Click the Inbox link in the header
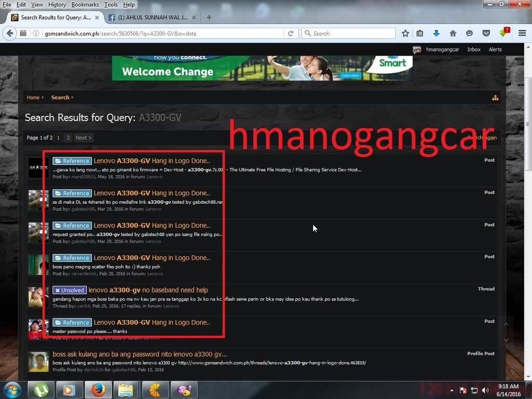532x399 pixels. click(x=474, y=49)
